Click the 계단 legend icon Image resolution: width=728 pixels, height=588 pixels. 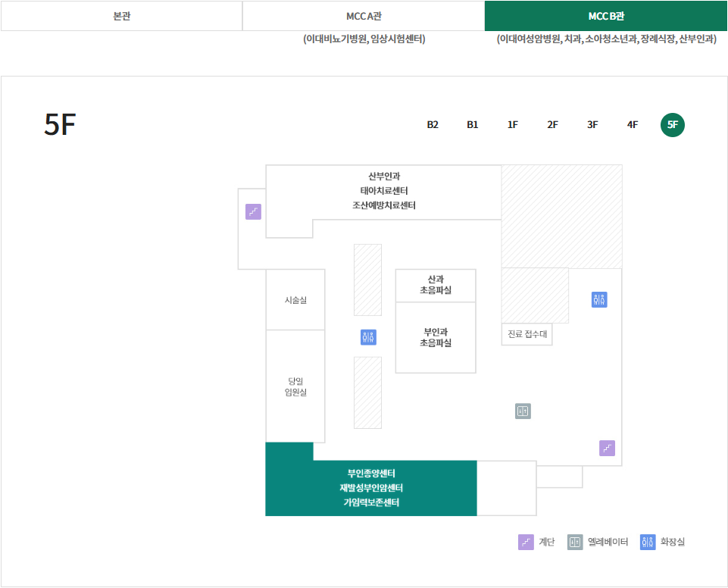pyautogui.click(x=524, y=542)
